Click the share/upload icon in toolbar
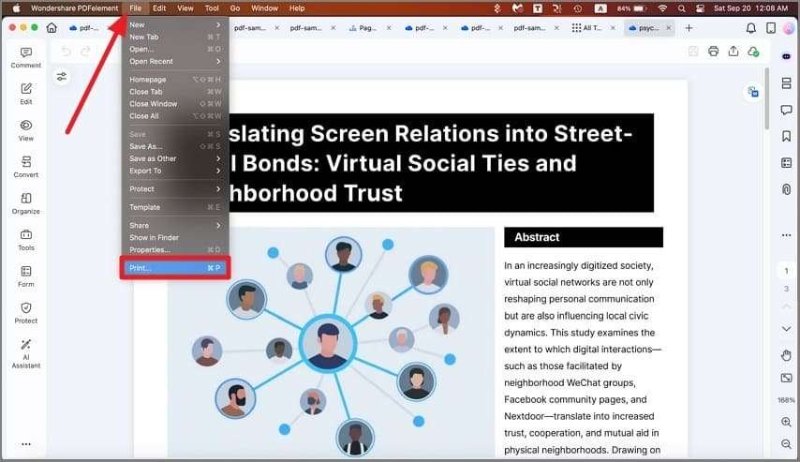Screen dimensions: 800x462 [x=733, y=51]
